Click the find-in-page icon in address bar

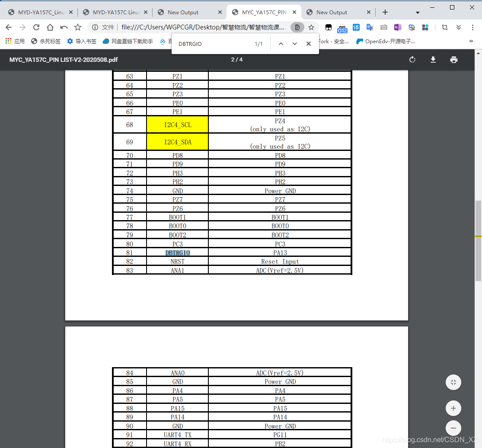(297, 27)
